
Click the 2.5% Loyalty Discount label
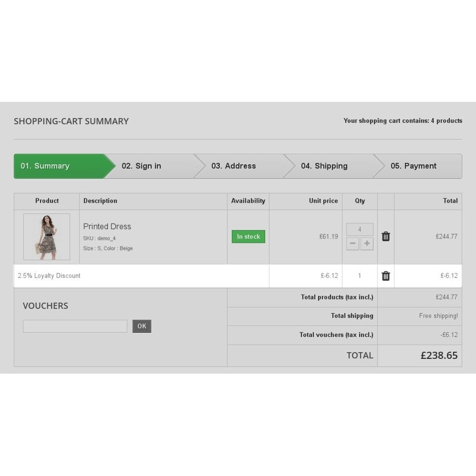49,276
